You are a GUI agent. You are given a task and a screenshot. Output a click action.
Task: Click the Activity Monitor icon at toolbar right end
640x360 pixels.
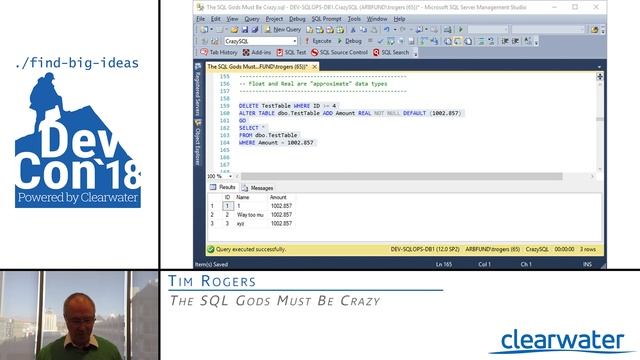click(595, 29)
